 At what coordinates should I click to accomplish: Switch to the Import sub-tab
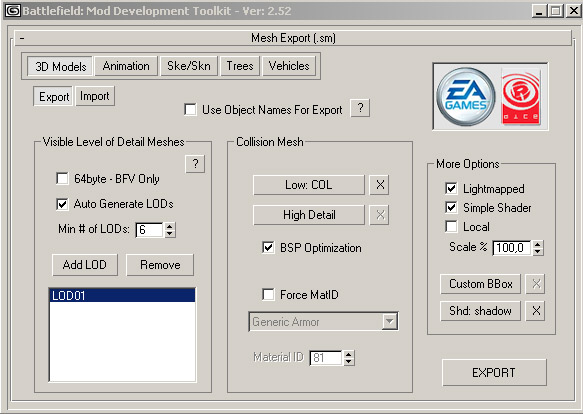pos(95,96)
